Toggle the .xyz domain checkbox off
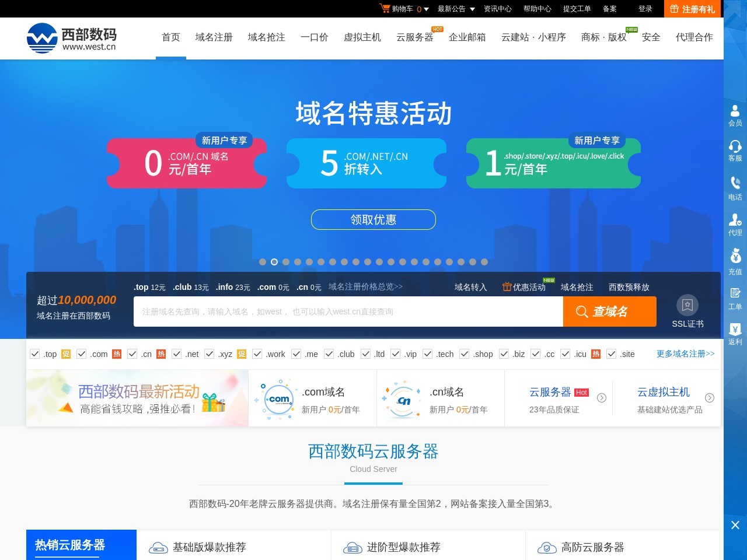The width and height of the screenshot is (747, 560). (209, 353)
